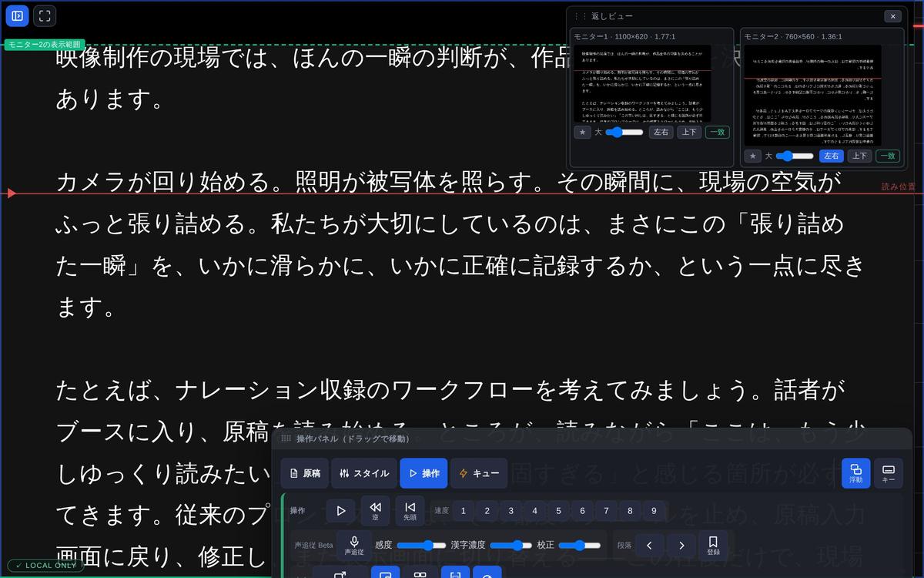Click the モニター2の表示範囲 green label
924x578 pixels.
(44, 45)
